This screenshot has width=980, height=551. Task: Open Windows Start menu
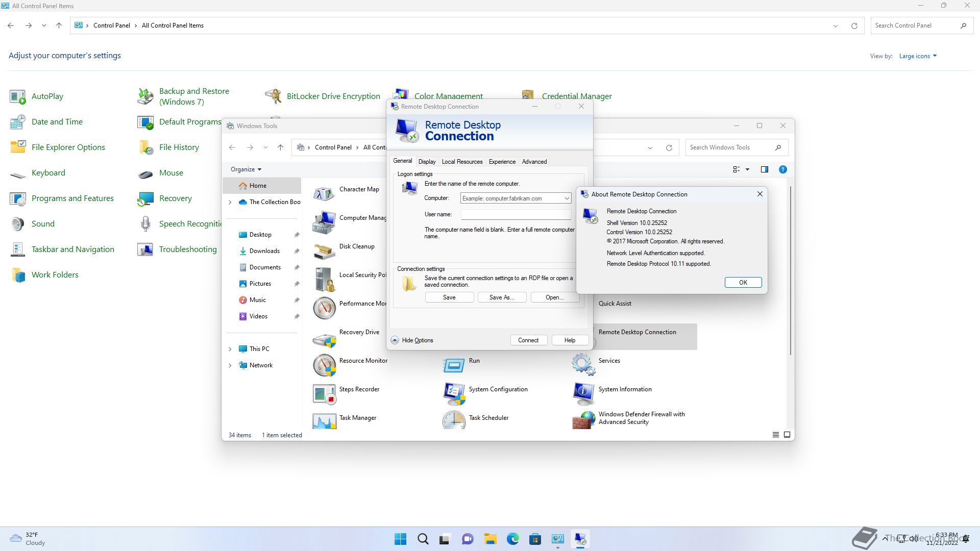tap(400, 539)
